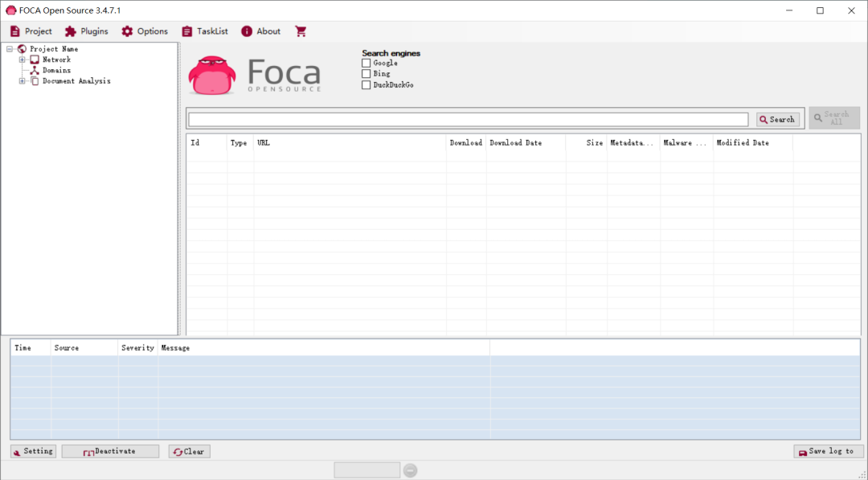868x480 pixels.
Task: Open the TaskList menu
Action: [205, 31]
